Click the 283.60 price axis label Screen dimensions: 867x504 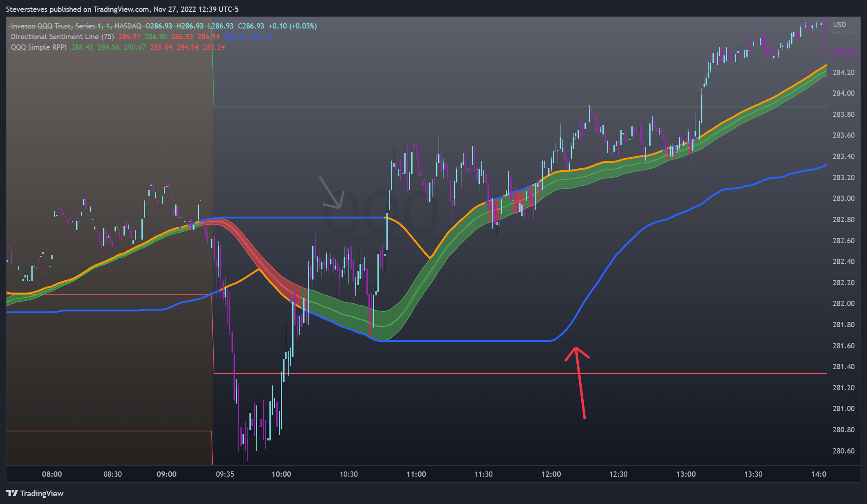click(x=843, y=135)
